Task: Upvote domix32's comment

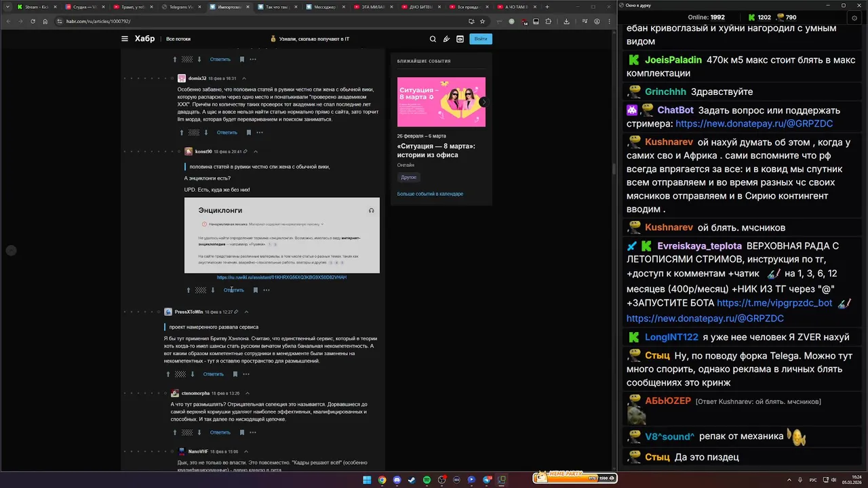Action: 182,133
